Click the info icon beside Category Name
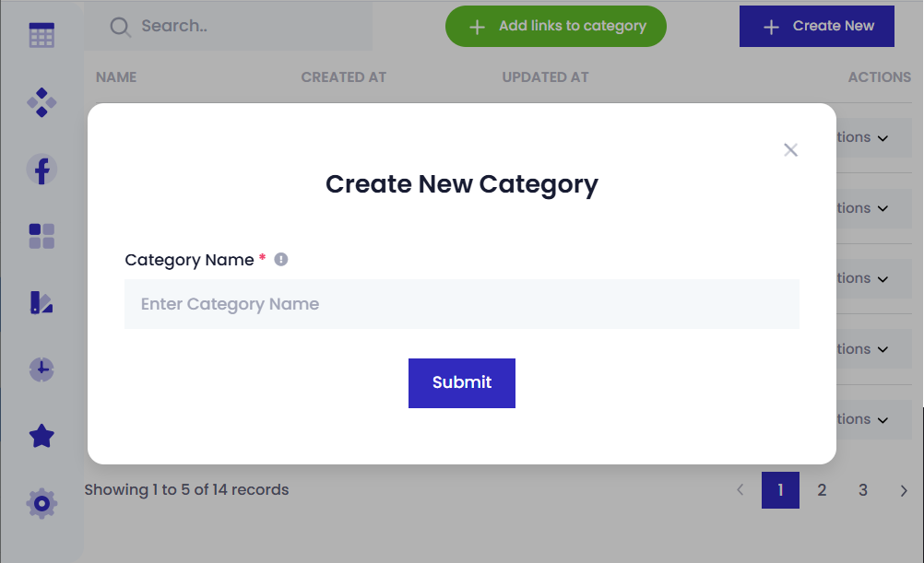Image resolution: width=924 pixels, height=563 pixels. tap(281, 260)
